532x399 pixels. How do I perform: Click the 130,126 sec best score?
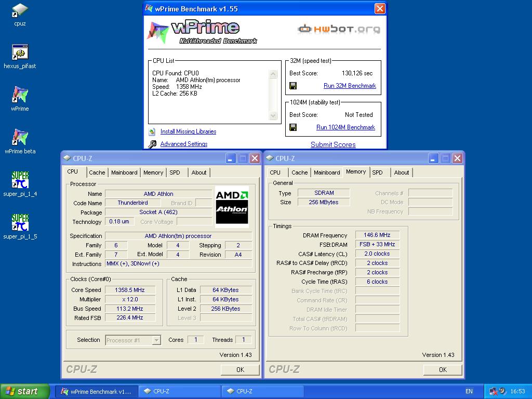(x=357, y=73)
